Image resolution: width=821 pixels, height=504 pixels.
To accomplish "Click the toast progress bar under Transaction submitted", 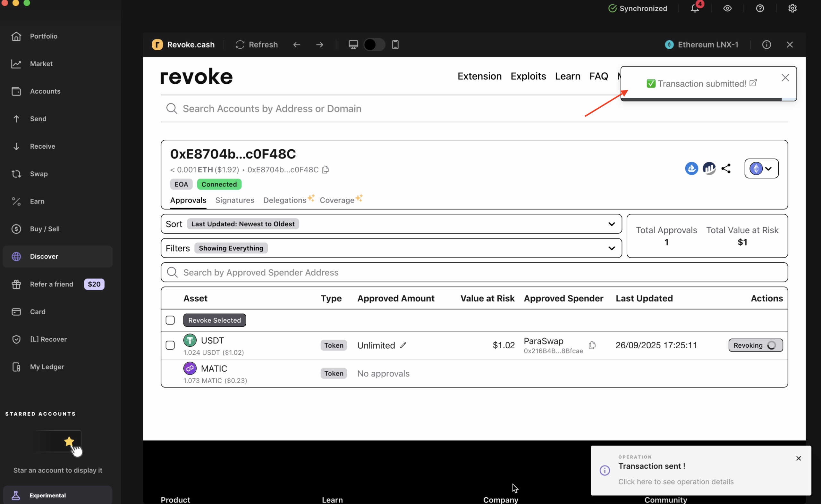I will point(700,99).
